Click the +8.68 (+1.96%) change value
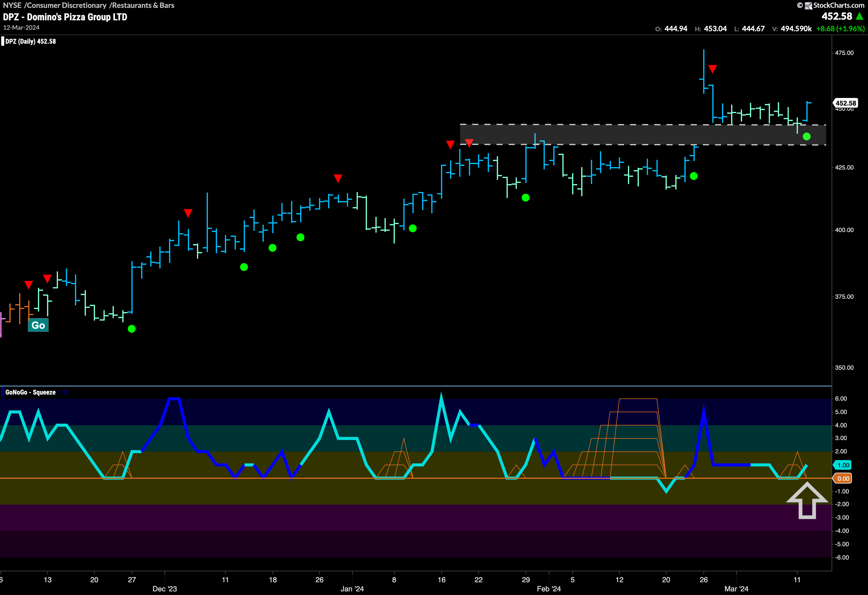 point(840,29)
